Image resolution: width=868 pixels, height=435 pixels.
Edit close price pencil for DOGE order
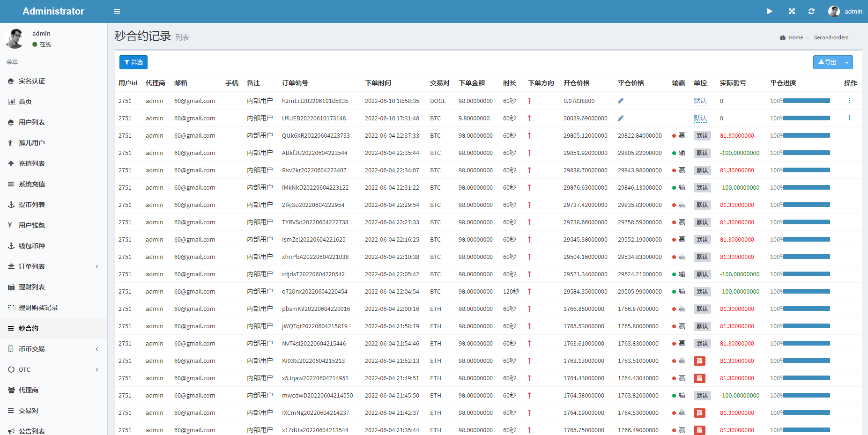621,101
